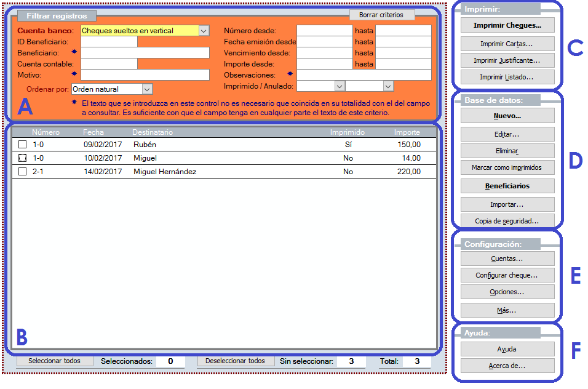Click Acerca de for version info
This screenshot has width=588, height=389.
(x=507, y=366)
